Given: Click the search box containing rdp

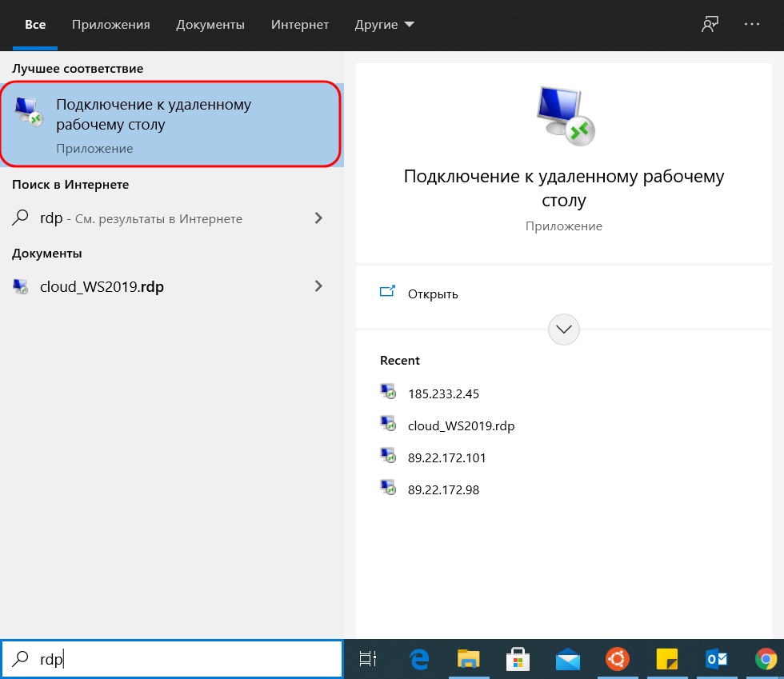Looking at the screenshot, I should point(184,659).
